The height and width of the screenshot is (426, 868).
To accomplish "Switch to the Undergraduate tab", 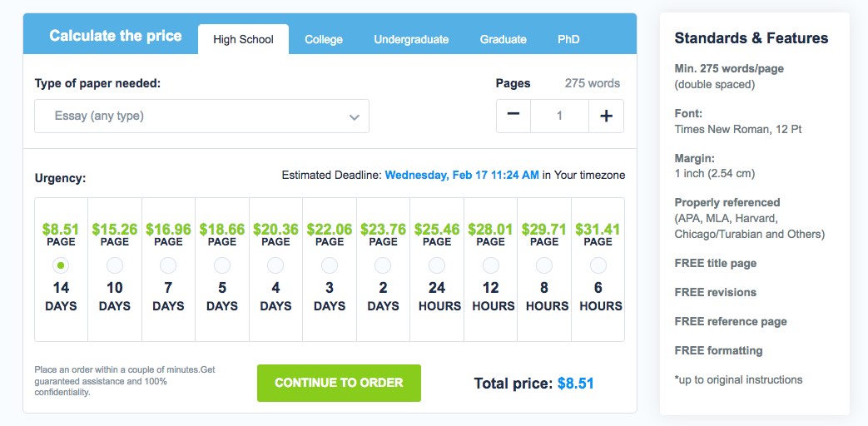I will (x=411, y=39).
